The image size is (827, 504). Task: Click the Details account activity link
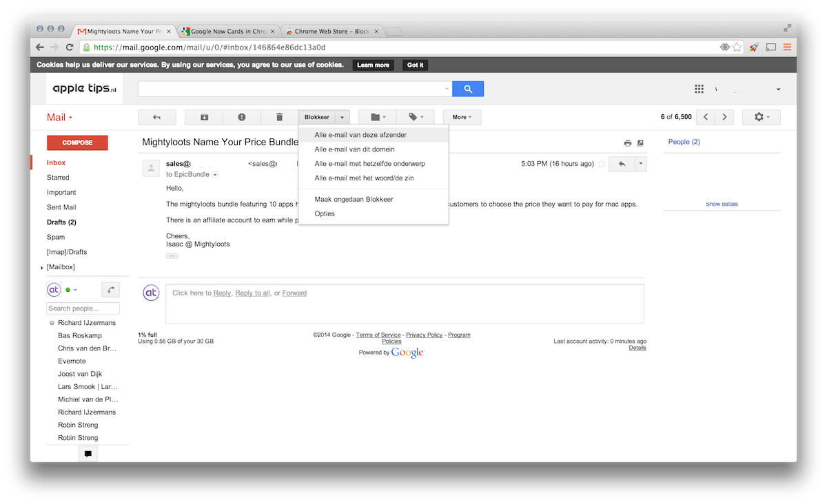point(637,348)
